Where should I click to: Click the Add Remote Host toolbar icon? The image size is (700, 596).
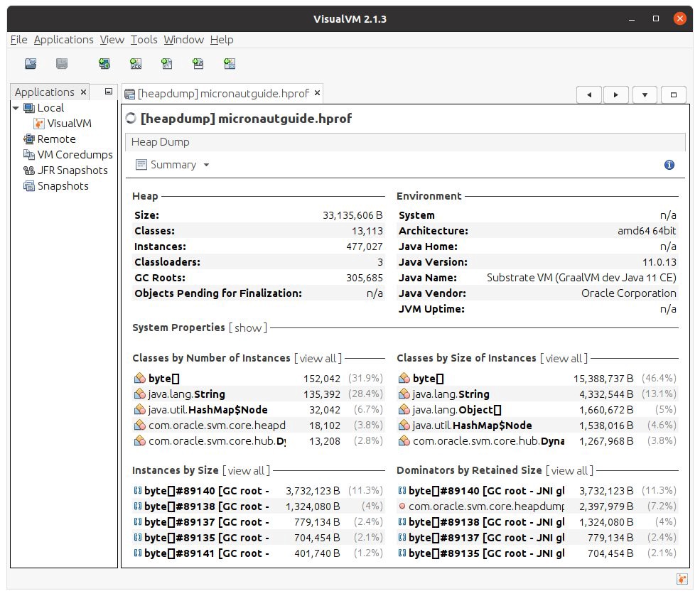[x=104, y=64]
